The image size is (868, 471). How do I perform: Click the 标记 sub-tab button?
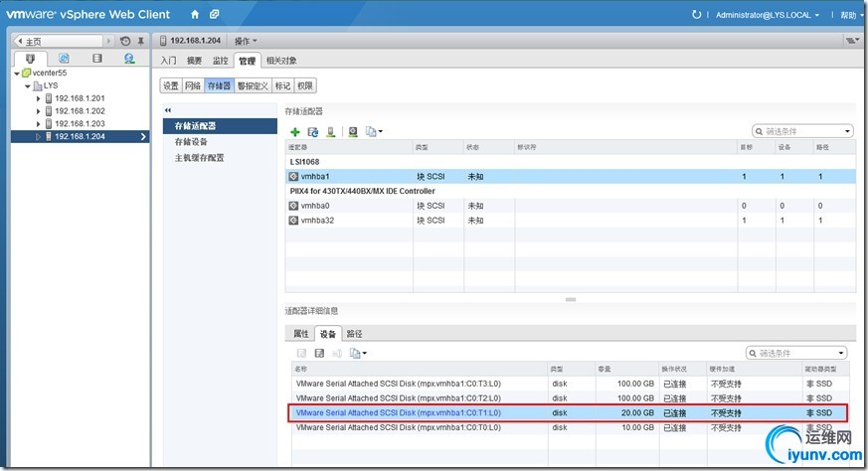[x=282, y=85]
